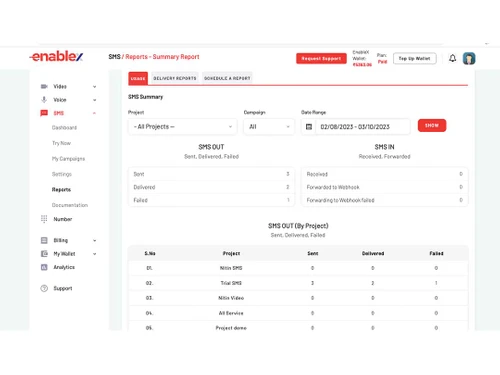The width and height of the screenshot is (500, 375).
Task: Expand the Video menu chevron
Action: [95, 87]
